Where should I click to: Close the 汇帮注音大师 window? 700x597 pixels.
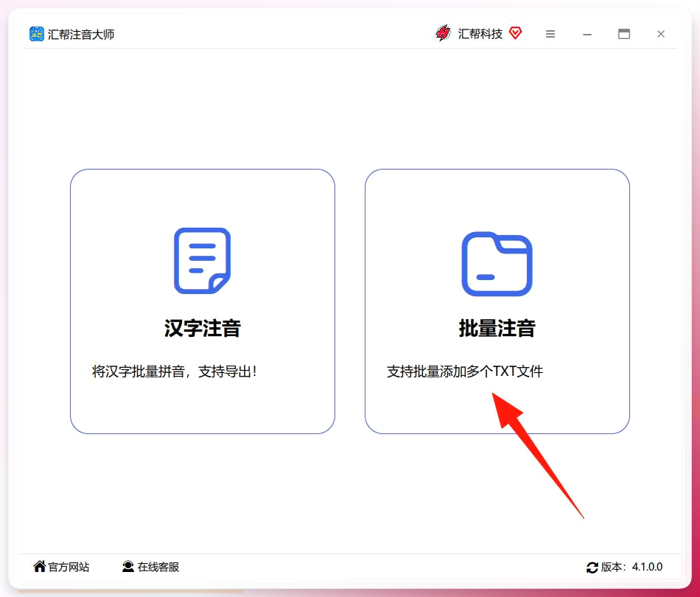(661, 34)
